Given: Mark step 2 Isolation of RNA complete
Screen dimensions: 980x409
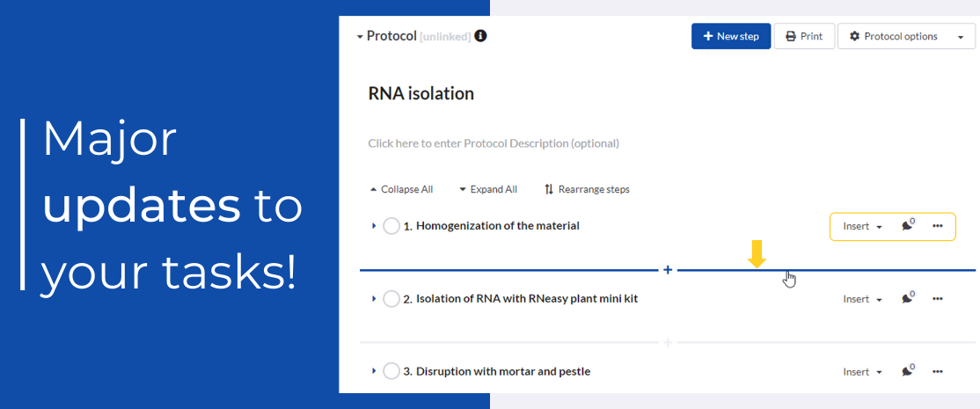Looking at the screenshot, I should (x=392, y=299).
